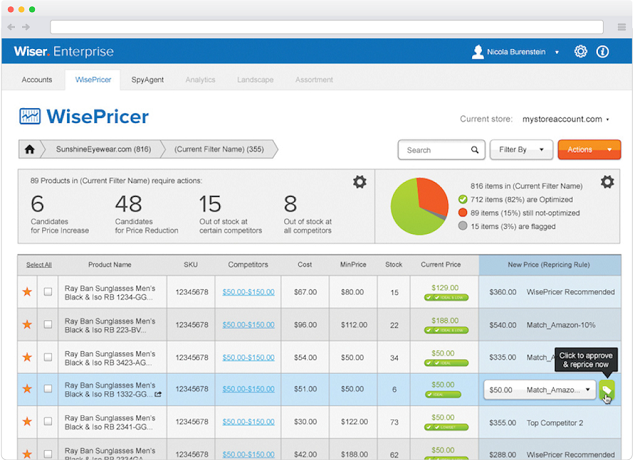Viewport: 640px width, 460px height.
Task: Click the Product Name column header
Action: [x=110, y=264]
